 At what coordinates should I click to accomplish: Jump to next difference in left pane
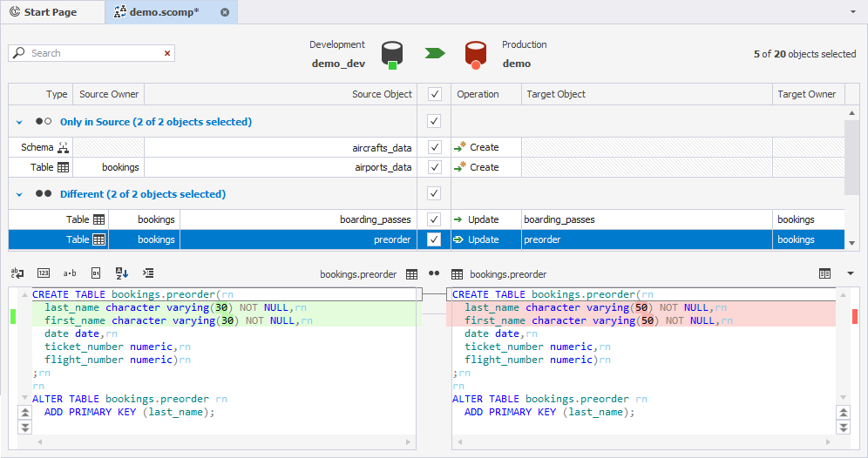pyautogui.click(x=25, y=427)
